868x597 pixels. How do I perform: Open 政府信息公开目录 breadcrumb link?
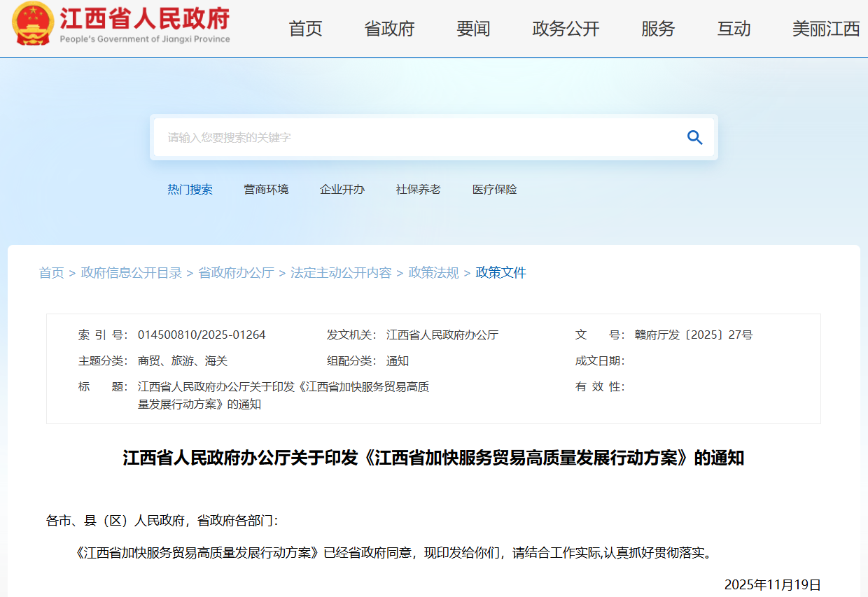132,273
